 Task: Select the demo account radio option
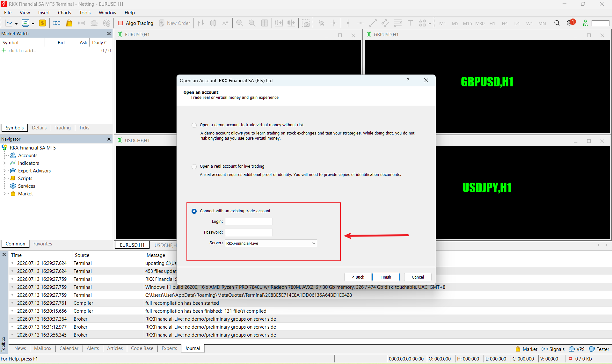pyautogui.click(x=194, y=125)
